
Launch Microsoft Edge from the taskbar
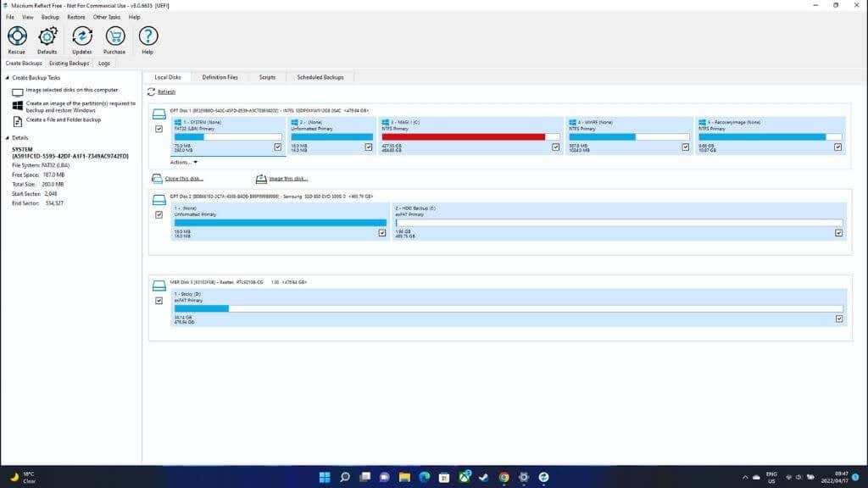(x=425, y=477)
